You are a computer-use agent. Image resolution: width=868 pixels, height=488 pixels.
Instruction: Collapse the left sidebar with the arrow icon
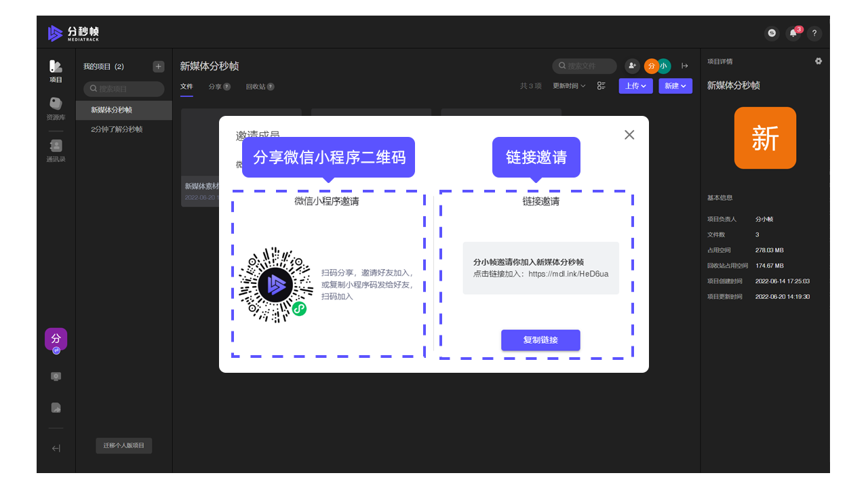coord(56,448)
